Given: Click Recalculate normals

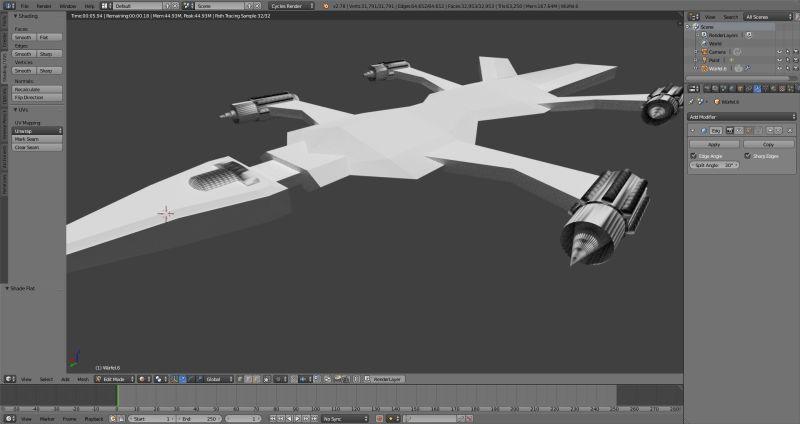Looking at the screenshot, I should click(x=37, y=89).
